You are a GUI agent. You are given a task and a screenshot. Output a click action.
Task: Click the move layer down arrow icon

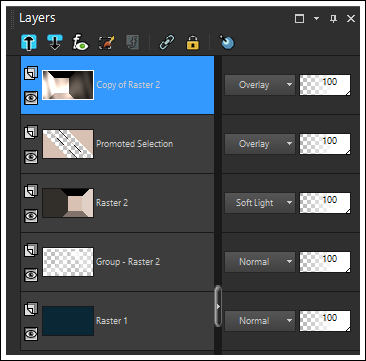coord(55,43)
